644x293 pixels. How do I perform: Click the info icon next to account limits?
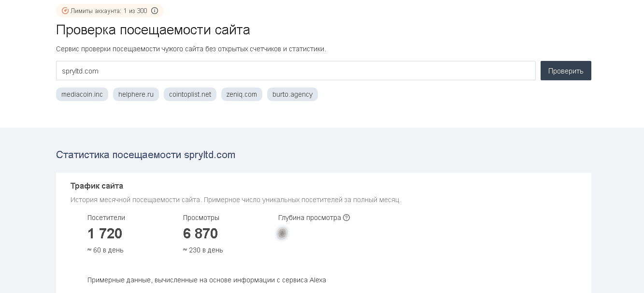155,10
